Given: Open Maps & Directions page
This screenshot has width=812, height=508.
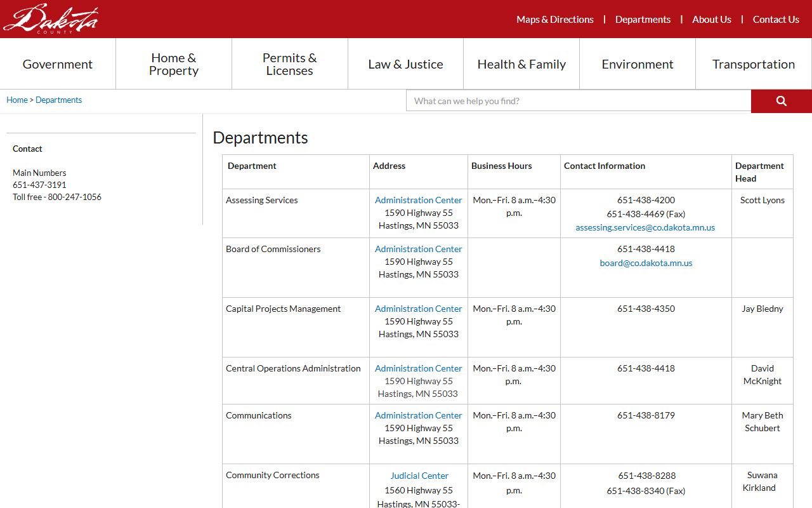Looking at the screenshot, I should pyautogui.click(x=554, y=20).
